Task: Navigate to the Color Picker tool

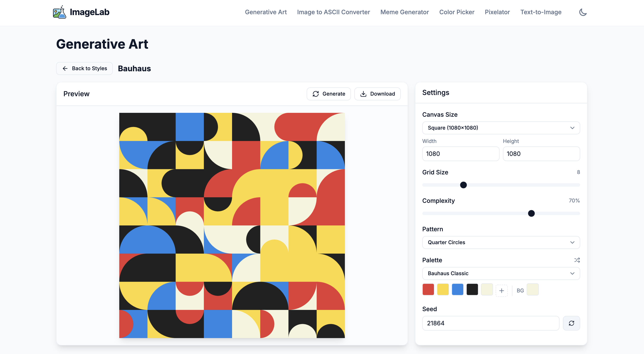Action: pos(457,12)
